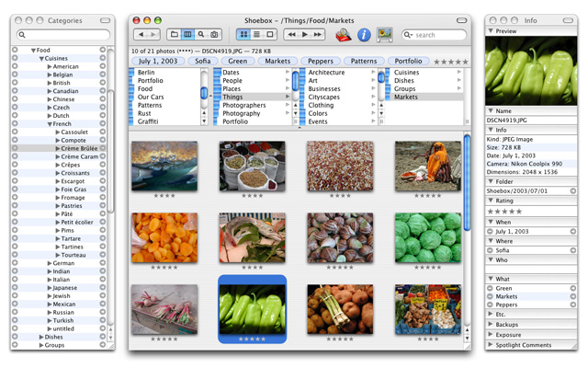Viewport: 588px width, 368px height.
Task: Click the red stamp tool icon
Action: tap(343, 35)
